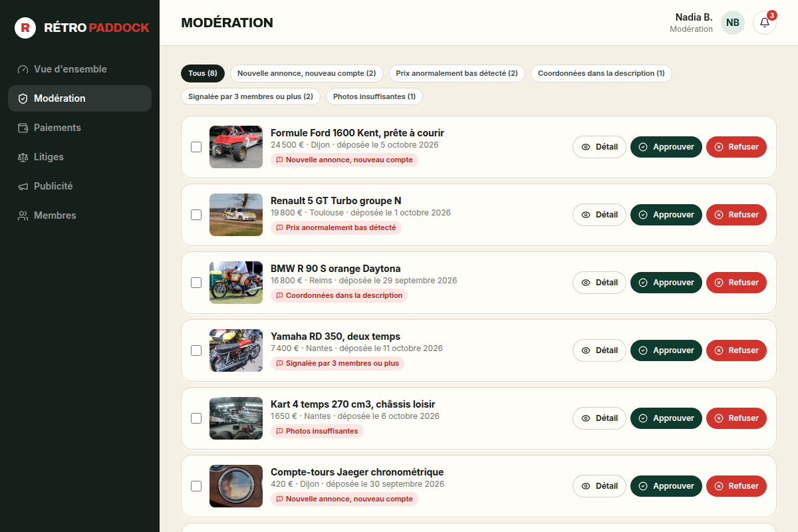
Task: Click the Renault 5 GT Turbo groupe N title
Action: click(x=336, y=201)
